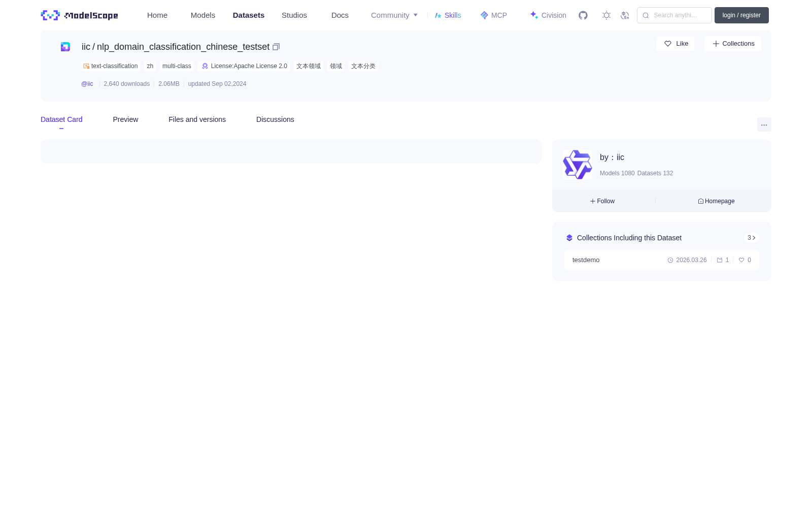Click the Models 1080 count
The width and height of the screenshot is (812, 508).
tap(617, 173)
